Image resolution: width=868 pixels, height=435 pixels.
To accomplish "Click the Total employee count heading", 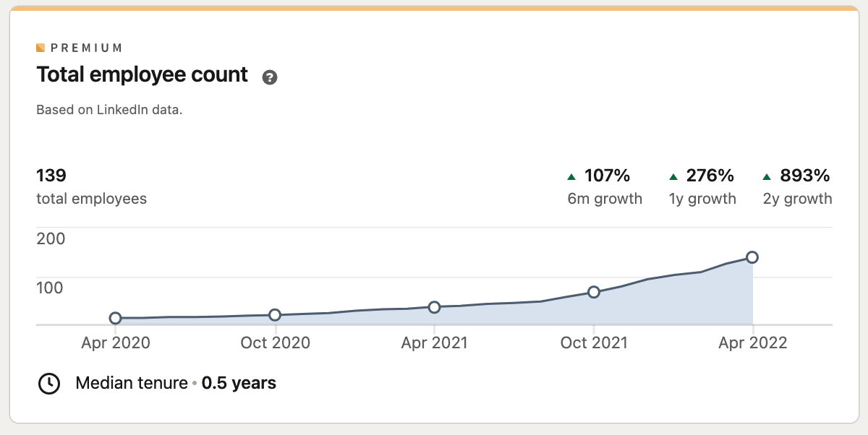I will pyautogui.click(x=142, y=74).
